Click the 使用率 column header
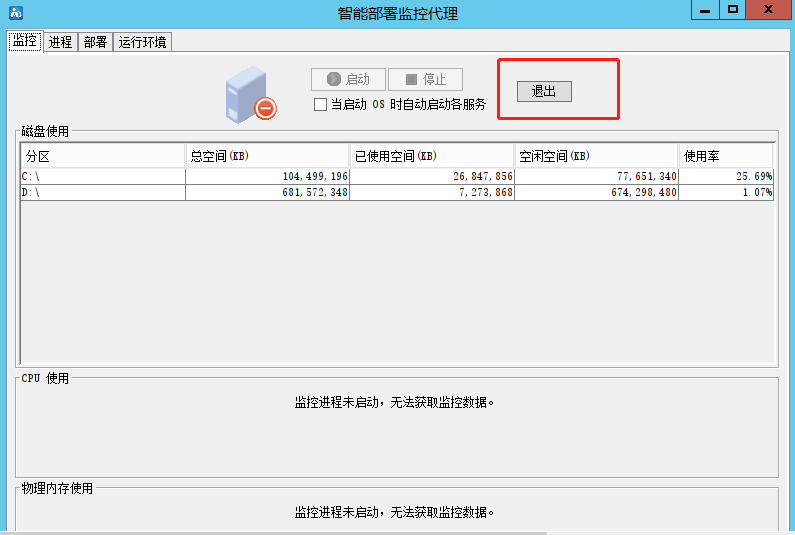795x535 pixels. click(726, 156)
